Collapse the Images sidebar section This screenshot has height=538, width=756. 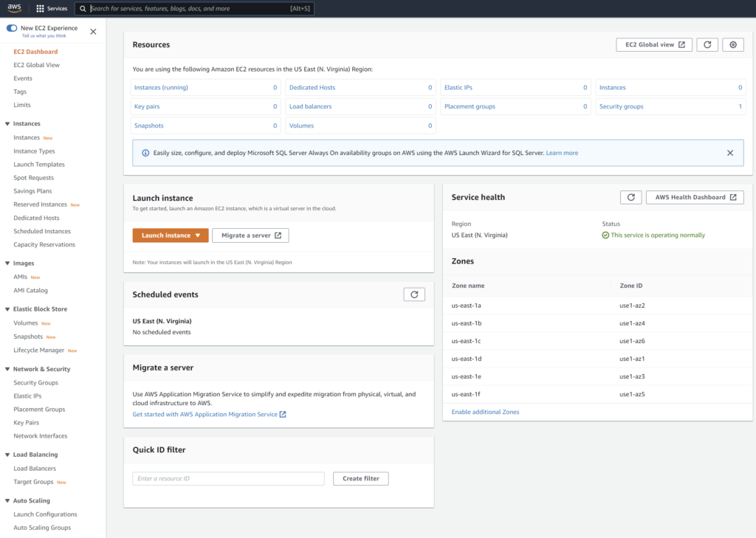point(7,263)
